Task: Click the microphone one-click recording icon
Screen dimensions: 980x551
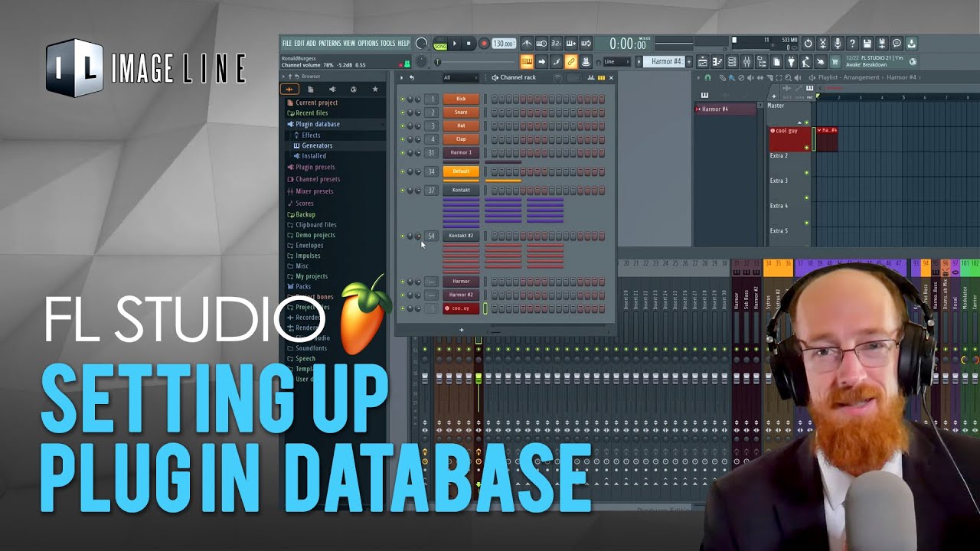Action: (838, 44)
